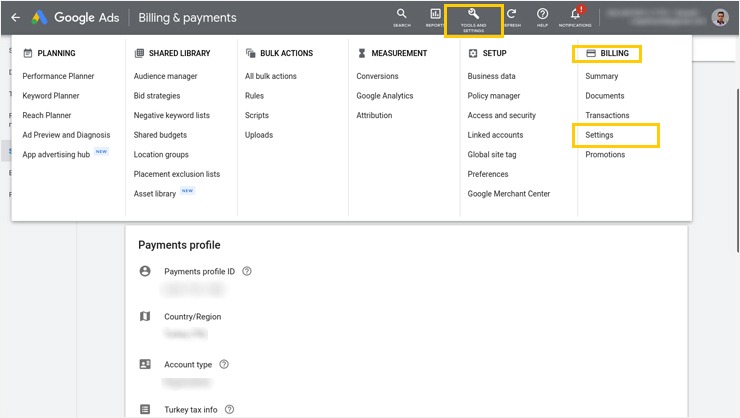Select Settings under Billing menu
Viewport: 740px width, 418px height.
[x=600, y=135]
